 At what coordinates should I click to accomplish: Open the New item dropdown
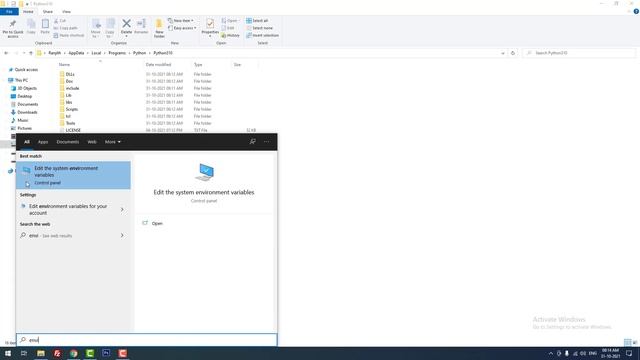click(x=181, y=20)
